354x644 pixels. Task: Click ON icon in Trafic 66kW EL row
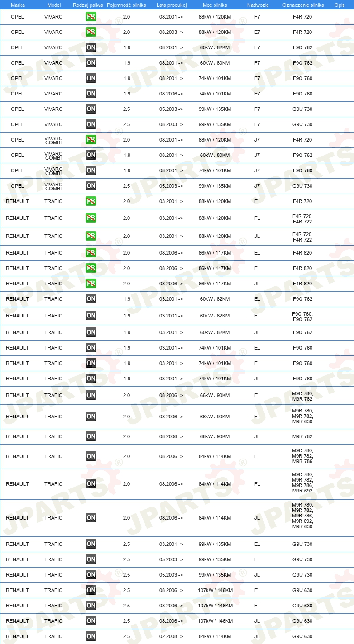91,395
